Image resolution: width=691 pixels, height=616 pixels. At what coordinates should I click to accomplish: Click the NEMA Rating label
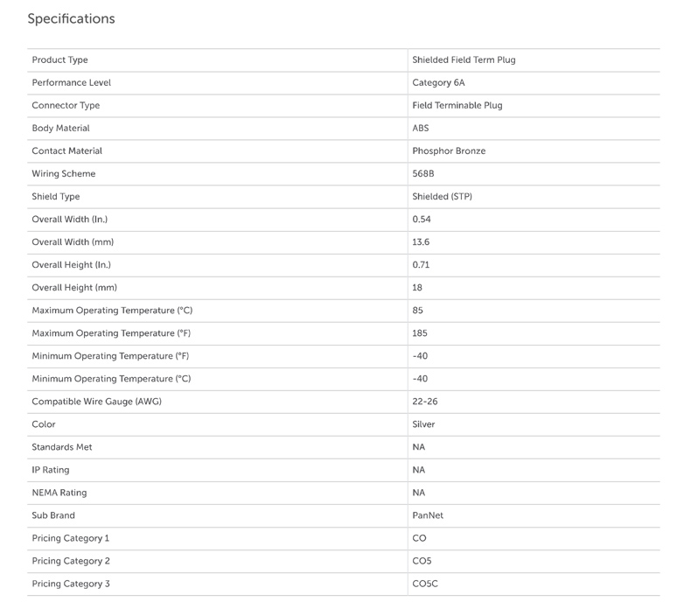coord(59,493)
